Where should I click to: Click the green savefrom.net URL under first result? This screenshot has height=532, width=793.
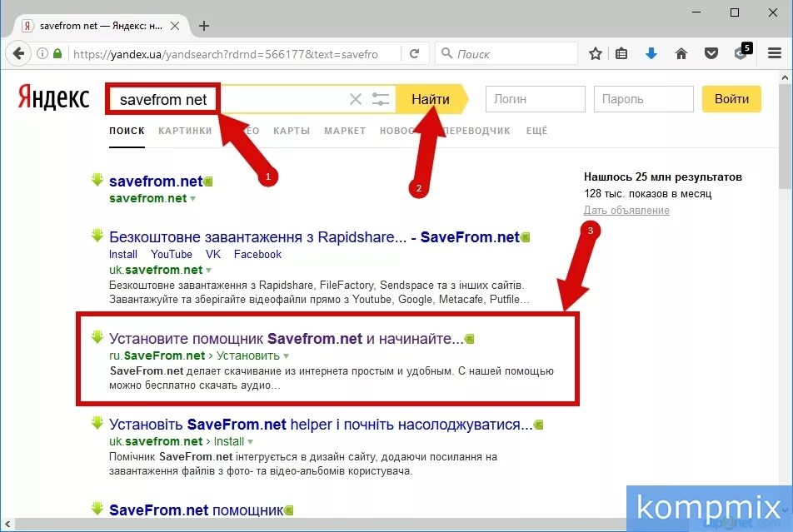148,198
